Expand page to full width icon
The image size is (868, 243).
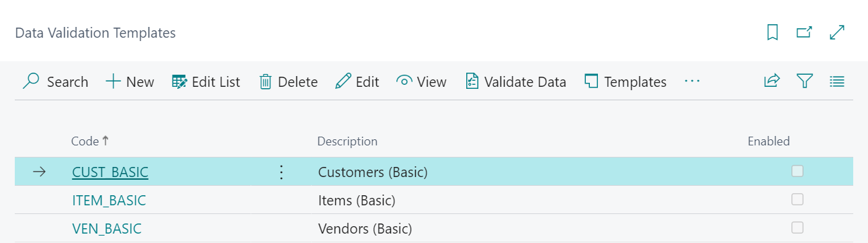click(x=837, y=32)
